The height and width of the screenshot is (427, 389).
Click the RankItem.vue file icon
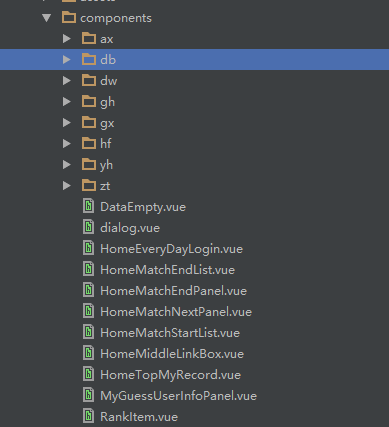coord(88,416)
